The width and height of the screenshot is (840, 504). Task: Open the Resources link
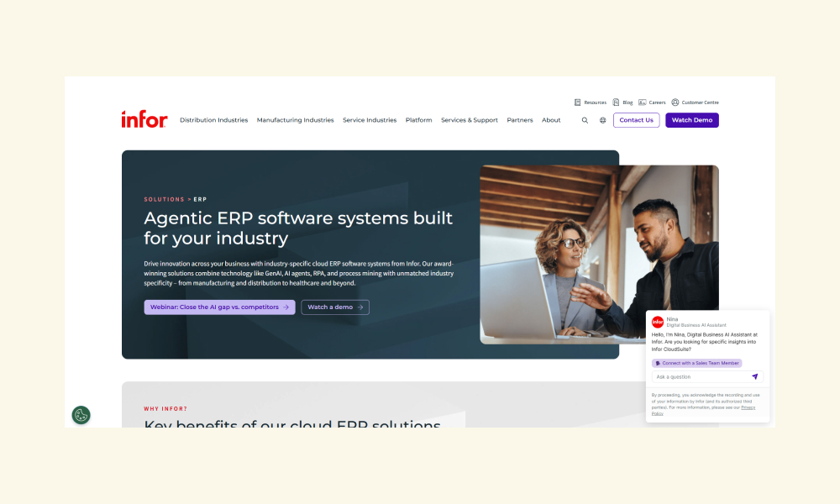(596, 102)
